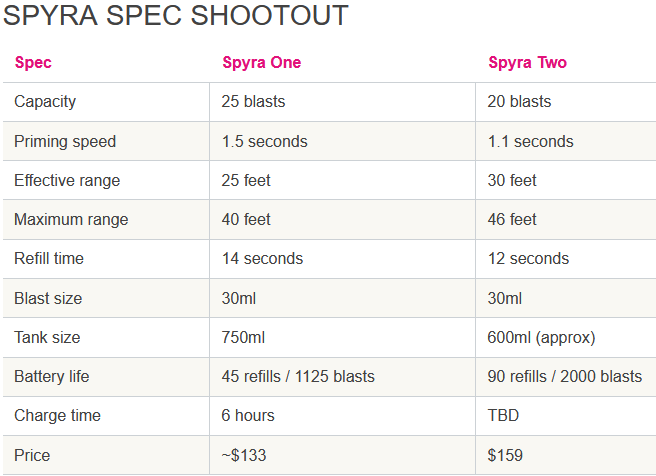Screen dimensions: 656x476
Task: Click the 600ml (approx) cell
Action: click(x=541, y=337)
